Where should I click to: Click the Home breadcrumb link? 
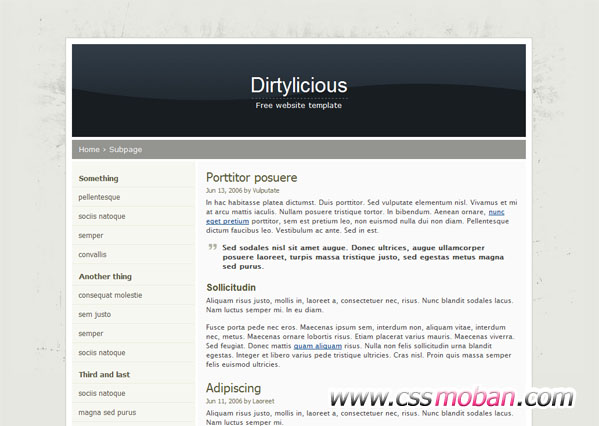click(x=89, y=149)
